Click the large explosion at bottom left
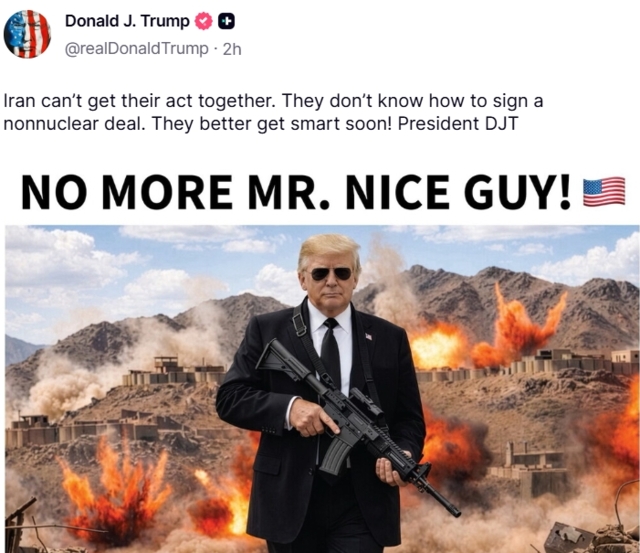 tap(115, 490)
